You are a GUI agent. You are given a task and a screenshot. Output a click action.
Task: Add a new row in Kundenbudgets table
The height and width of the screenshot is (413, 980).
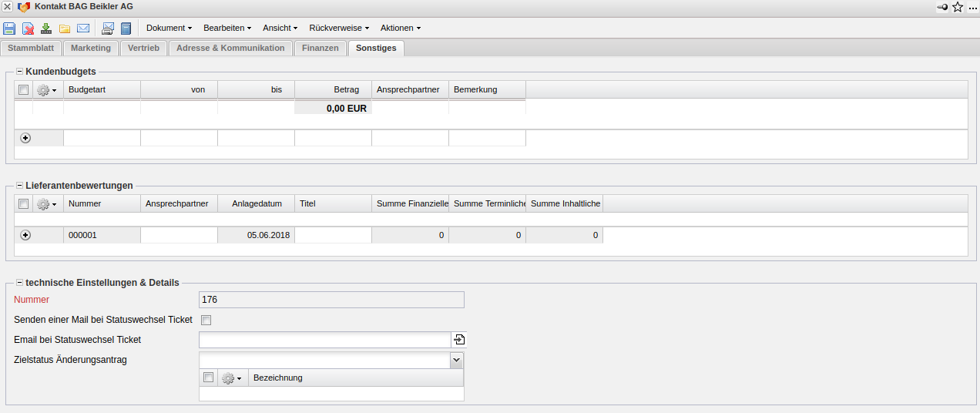(x=25, y=138)
